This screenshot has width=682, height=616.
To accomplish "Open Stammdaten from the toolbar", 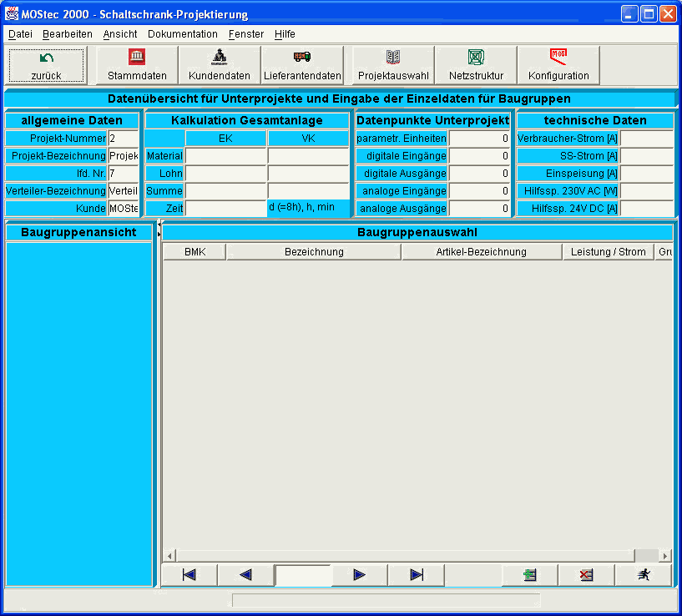I will pos(137,65).
